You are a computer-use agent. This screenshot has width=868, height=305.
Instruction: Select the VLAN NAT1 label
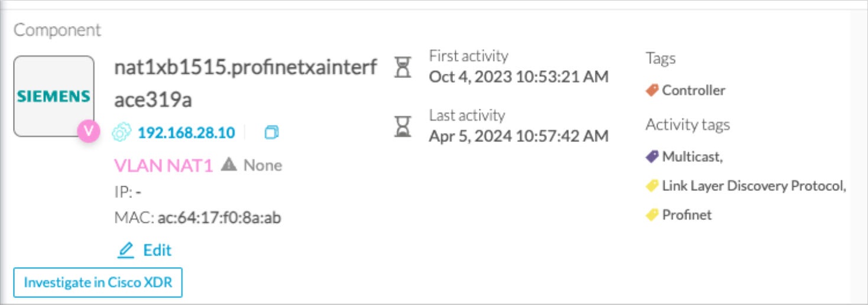point(163,166)
